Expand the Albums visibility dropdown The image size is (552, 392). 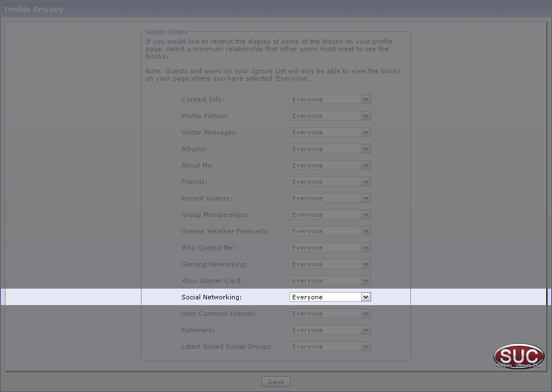[x=330, y=149]
